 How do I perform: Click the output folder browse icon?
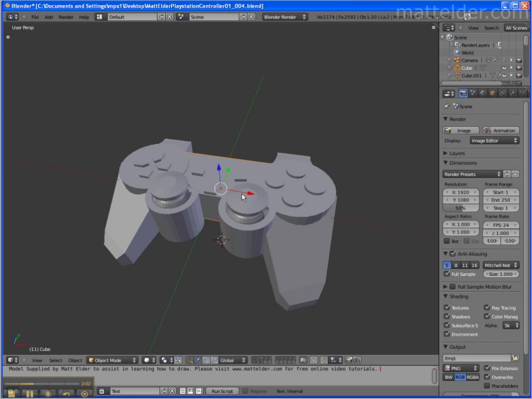point(515,358)
